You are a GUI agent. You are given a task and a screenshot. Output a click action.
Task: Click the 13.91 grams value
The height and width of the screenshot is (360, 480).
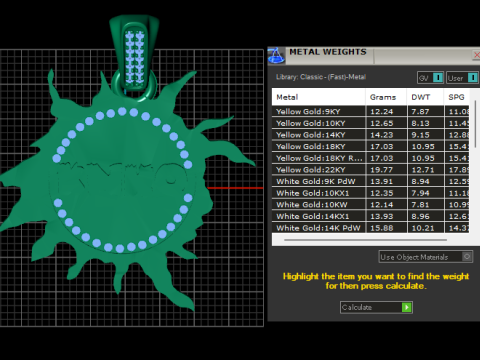pos(382,181)
